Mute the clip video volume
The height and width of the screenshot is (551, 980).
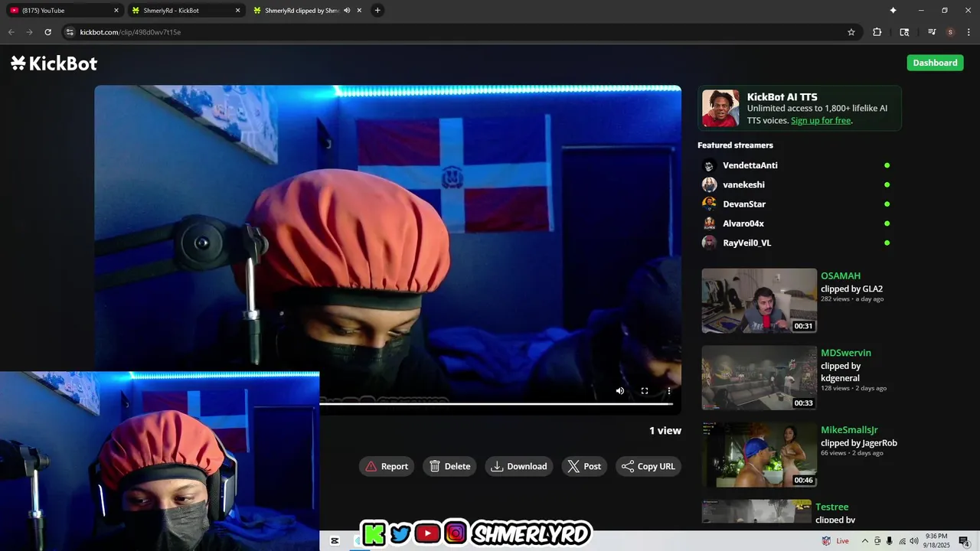coord(620,391)
